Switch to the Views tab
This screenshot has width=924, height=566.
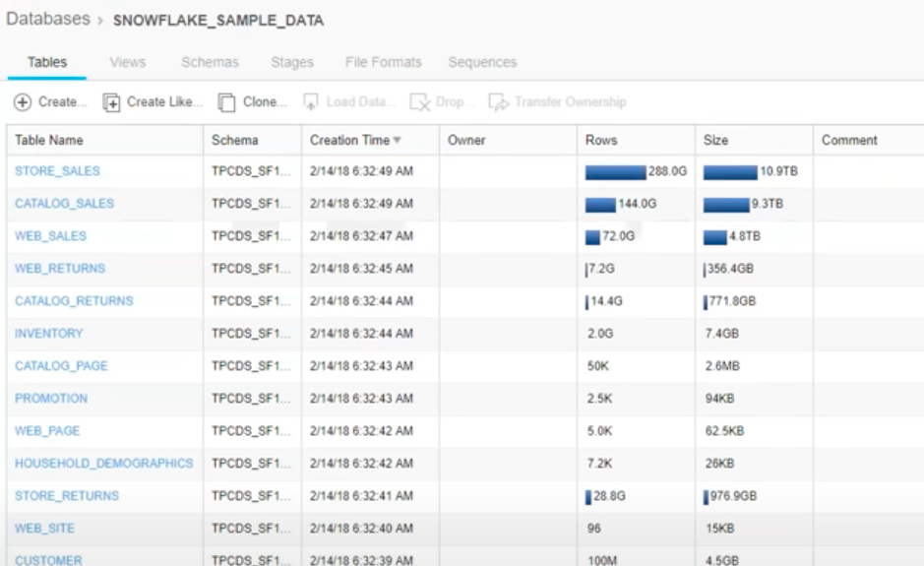pos(127,62)
